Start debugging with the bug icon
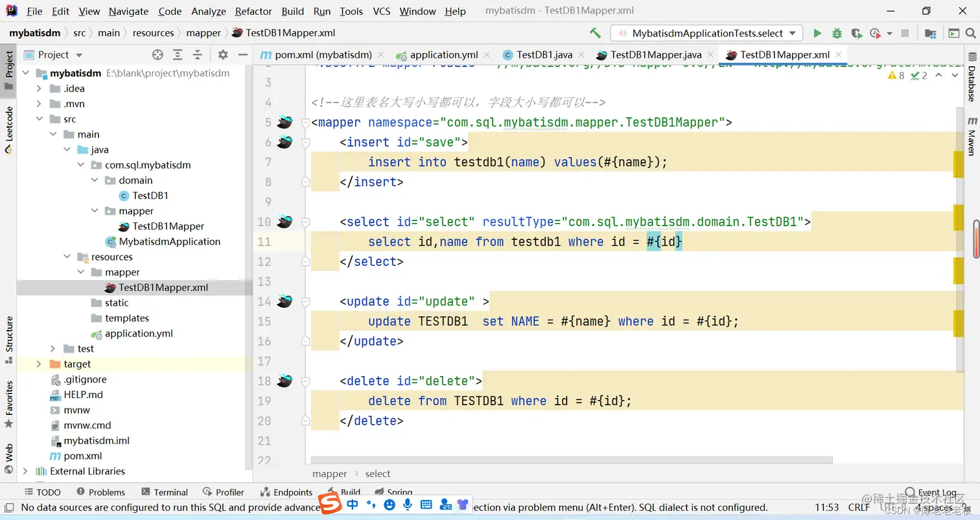 (837, 33)
